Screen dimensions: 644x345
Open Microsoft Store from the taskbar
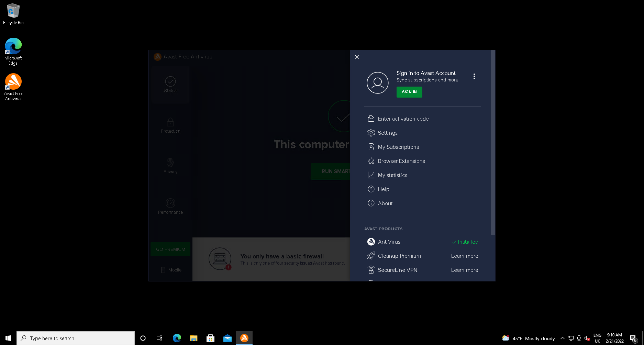point(210,338)
